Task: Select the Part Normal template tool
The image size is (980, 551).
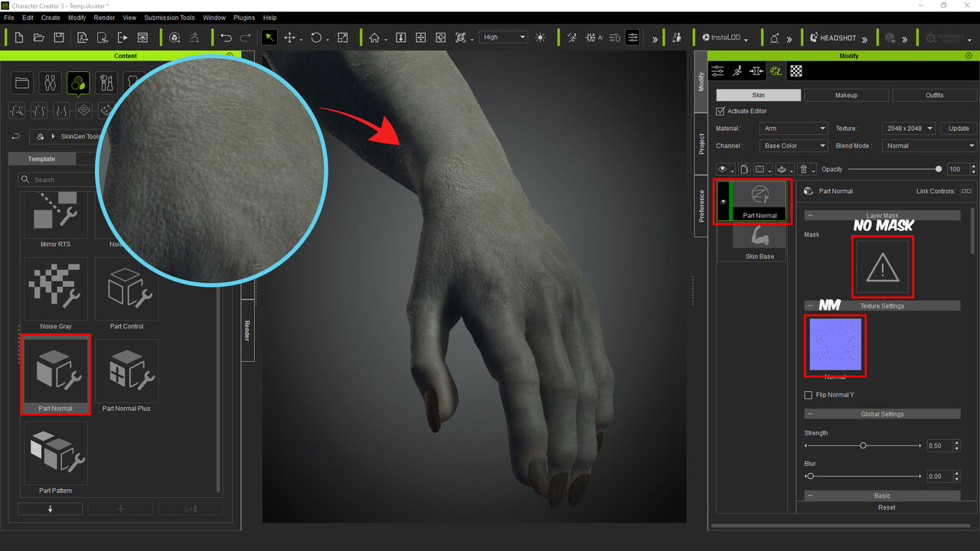Action: click(56, 376)
